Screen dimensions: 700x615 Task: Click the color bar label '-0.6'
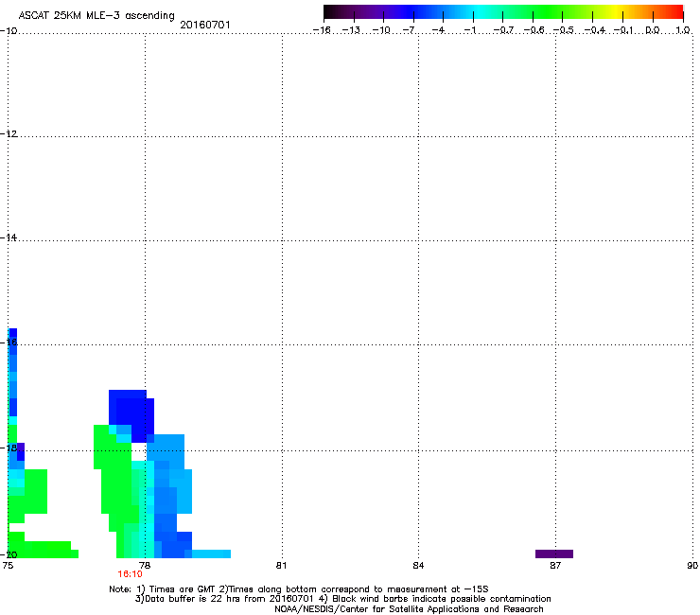(534, 30)
